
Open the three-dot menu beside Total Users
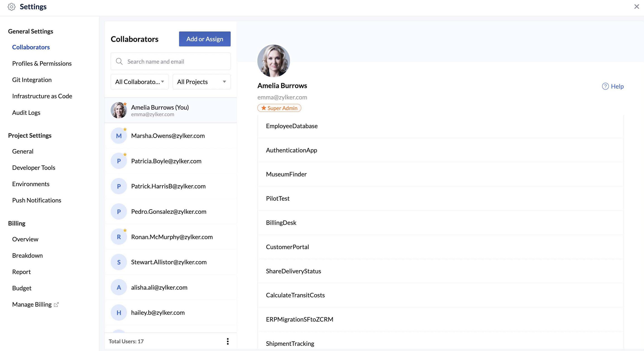tap(227, 341)
